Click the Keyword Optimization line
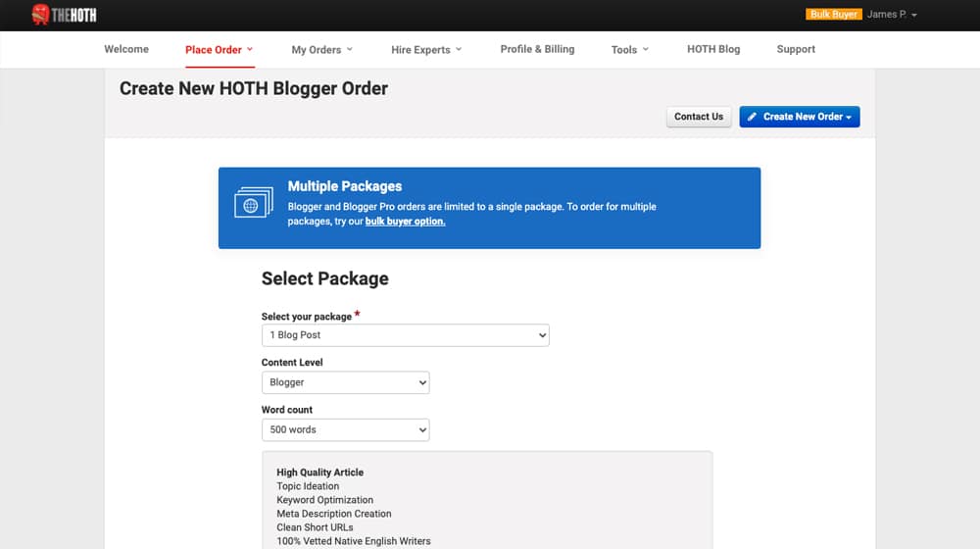 (x=325, y=500)
